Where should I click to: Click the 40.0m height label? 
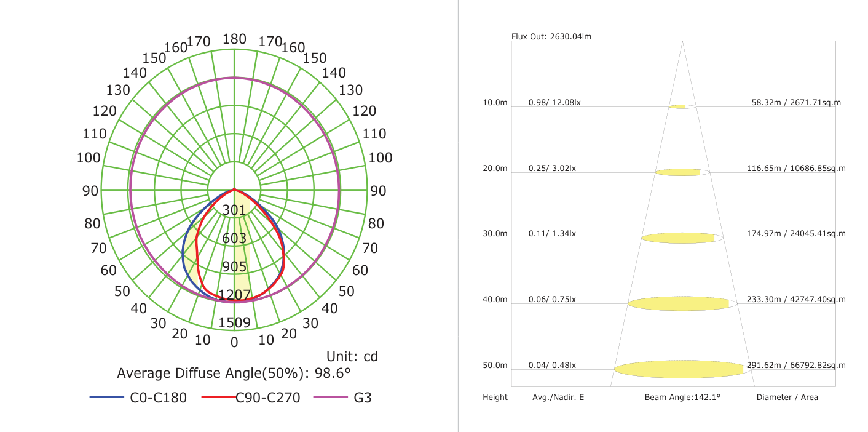coord(495,300)
